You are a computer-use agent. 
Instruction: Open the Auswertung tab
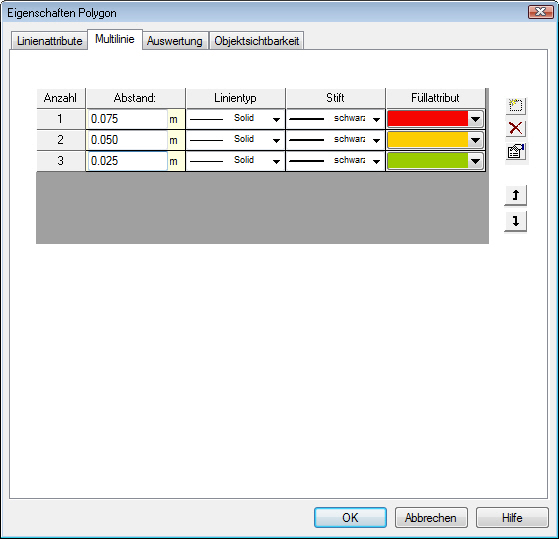coord(175,41)
